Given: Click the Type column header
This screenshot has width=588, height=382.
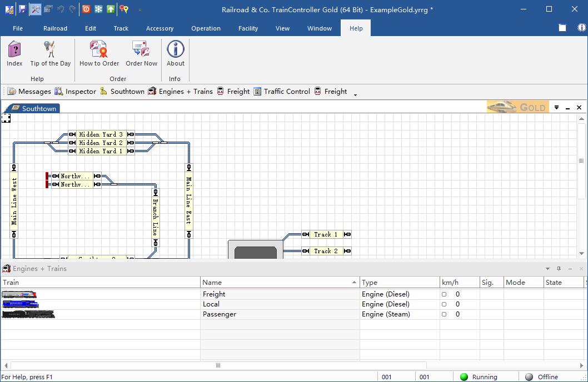Looking at the screenshot, I should click(400, 283).
